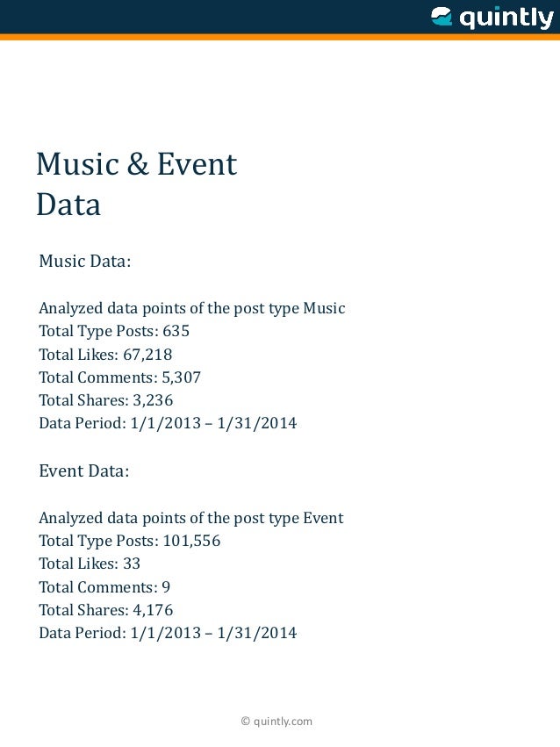The image size is (560, 747).
Task: Click Event Data Period date line
Action: tap(168, 633)
